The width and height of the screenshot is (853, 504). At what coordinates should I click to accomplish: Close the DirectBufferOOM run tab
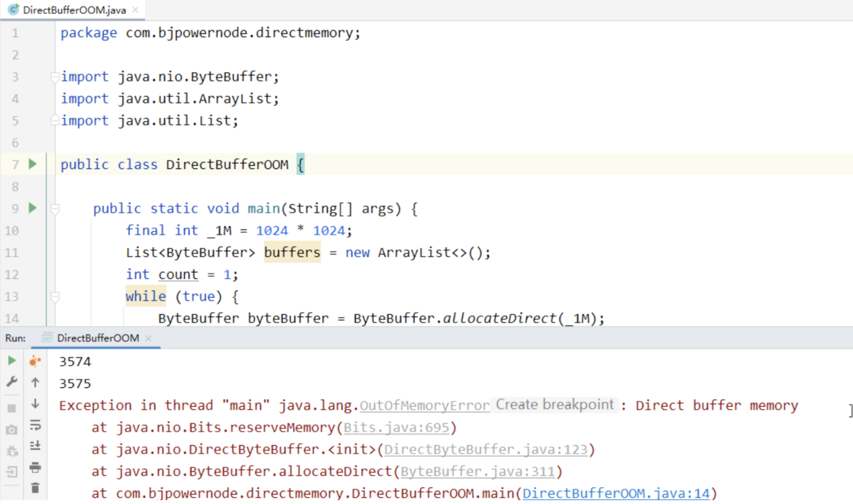tap(148, 338)
